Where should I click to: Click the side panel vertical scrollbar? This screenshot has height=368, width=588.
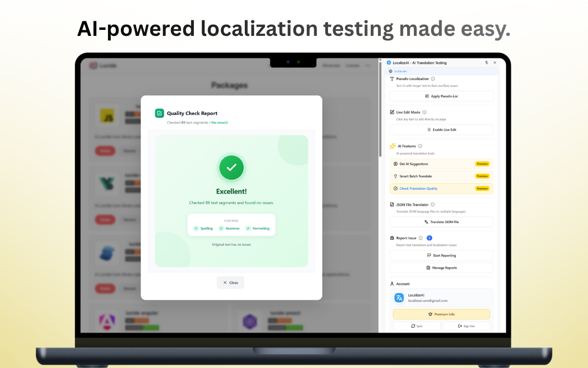380,115
